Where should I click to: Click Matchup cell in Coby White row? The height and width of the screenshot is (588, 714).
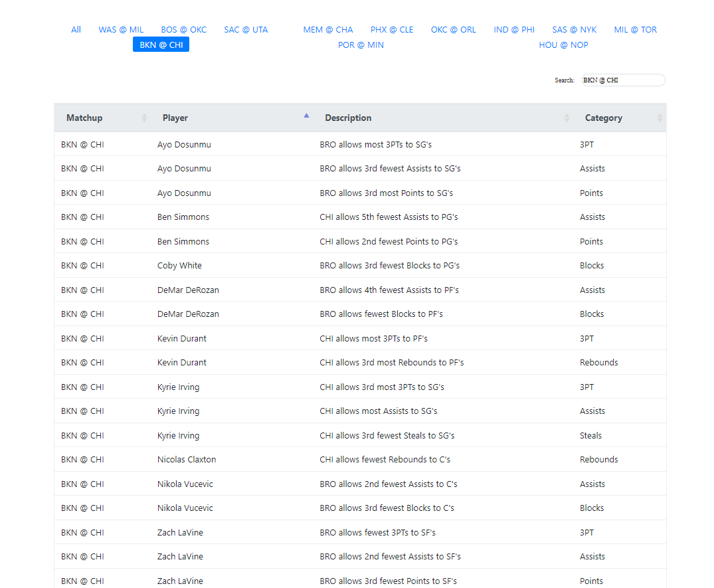[82, 266]
